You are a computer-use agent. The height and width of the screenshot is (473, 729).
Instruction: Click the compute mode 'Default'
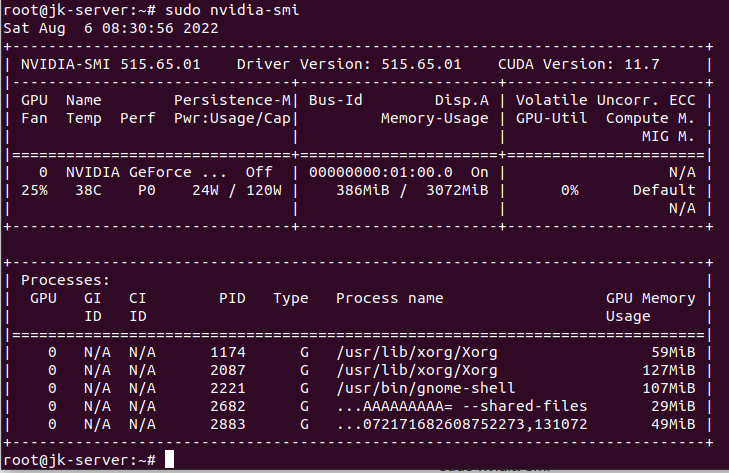coord(664,190)
